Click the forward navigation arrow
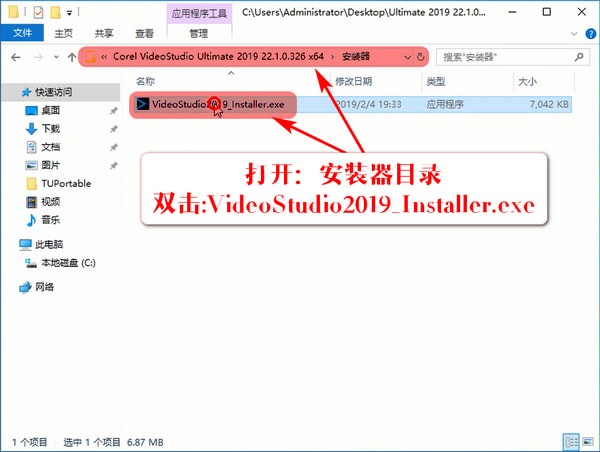 (x=38, y=57)
